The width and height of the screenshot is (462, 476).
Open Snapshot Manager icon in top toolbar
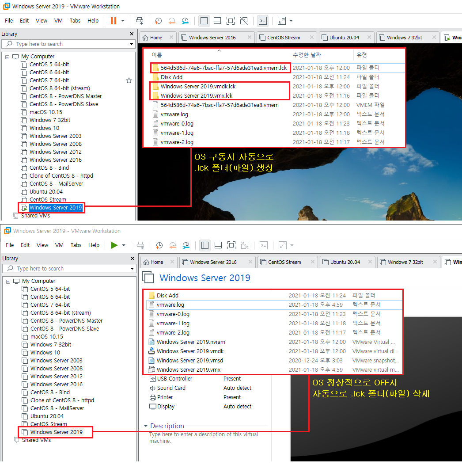tap(185, 21)
